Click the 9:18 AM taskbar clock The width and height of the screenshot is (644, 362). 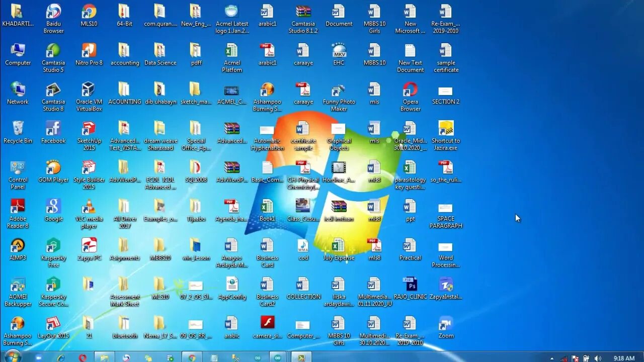click(x=624, y=358)
